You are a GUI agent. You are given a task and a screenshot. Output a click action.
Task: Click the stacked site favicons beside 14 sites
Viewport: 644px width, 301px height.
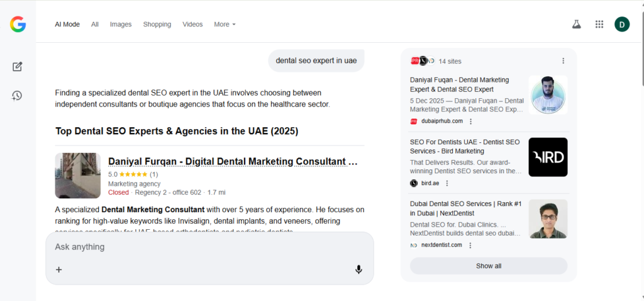coord(422,61)
